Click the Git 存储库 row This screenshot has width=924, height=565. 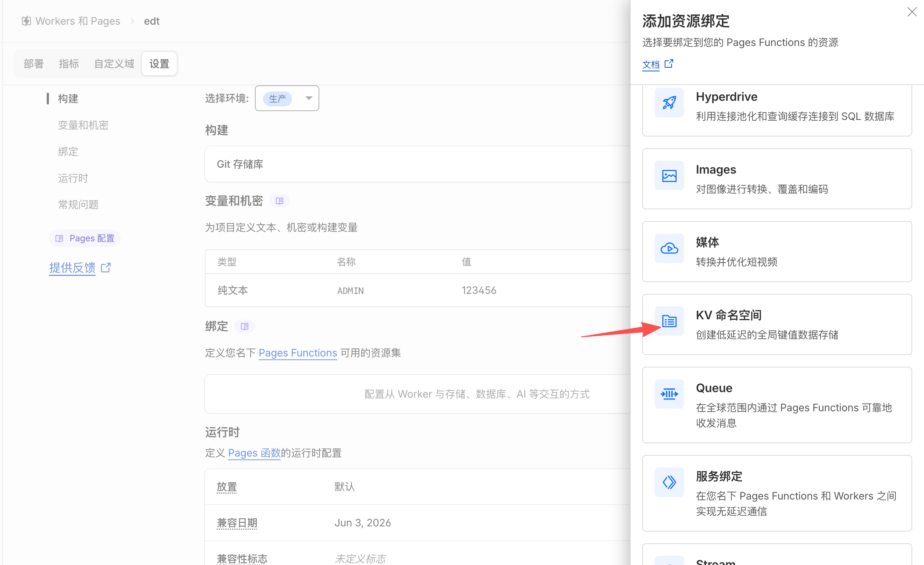417,164
